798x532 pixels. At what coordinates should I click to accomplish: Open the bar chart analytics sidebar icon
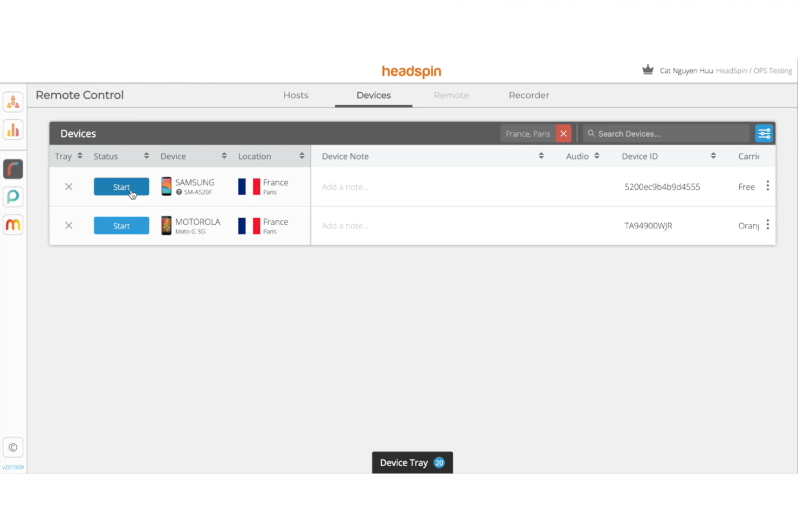[13, 130]
